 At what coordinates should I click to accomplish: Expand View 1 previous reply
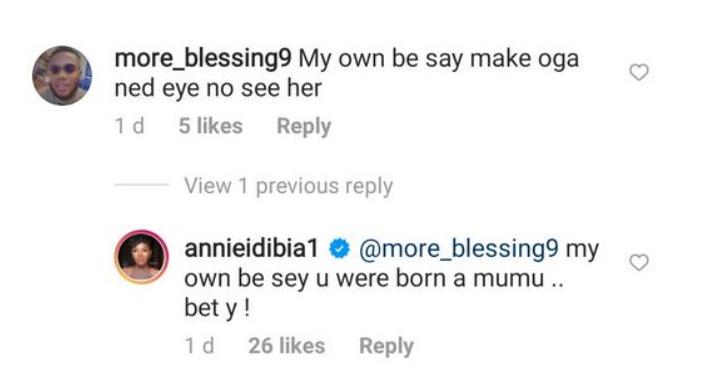(288, 186)
